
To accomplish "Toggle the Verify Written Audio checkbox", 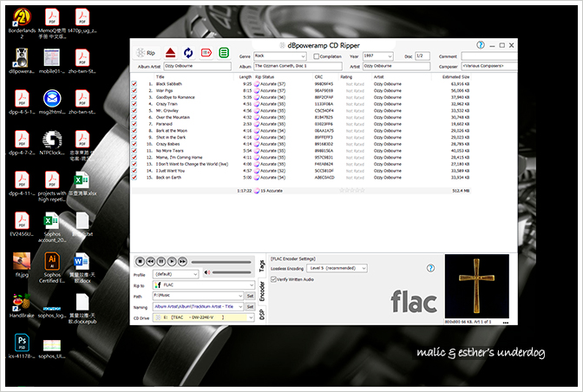I will tap(273, 279).
